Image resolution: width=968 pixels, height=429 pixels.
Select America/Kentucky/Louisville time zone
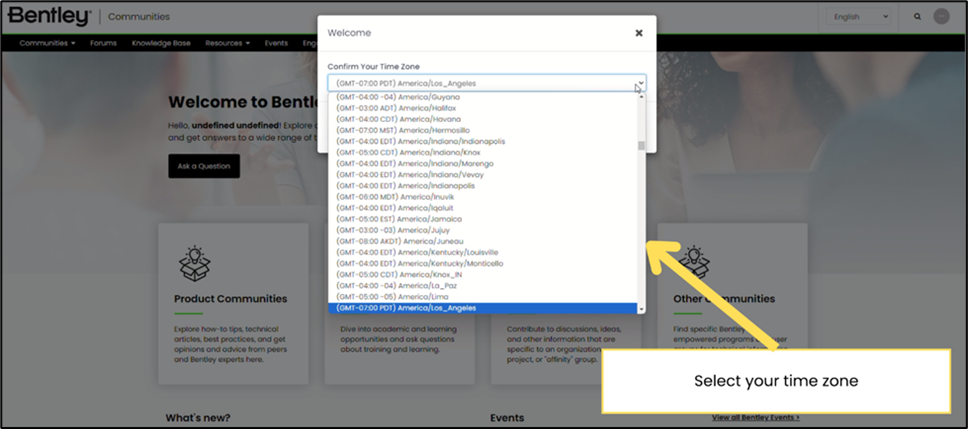[482, 252]
